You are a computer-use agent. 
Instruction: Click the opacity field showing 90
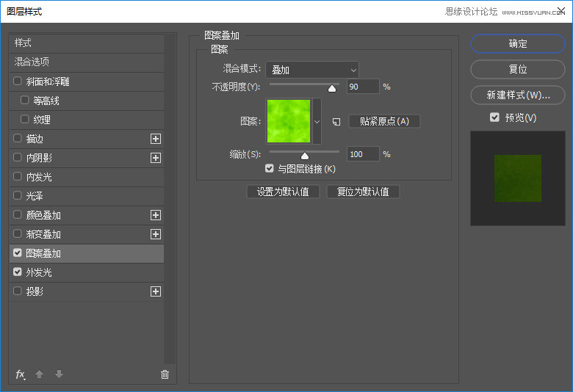363,87
